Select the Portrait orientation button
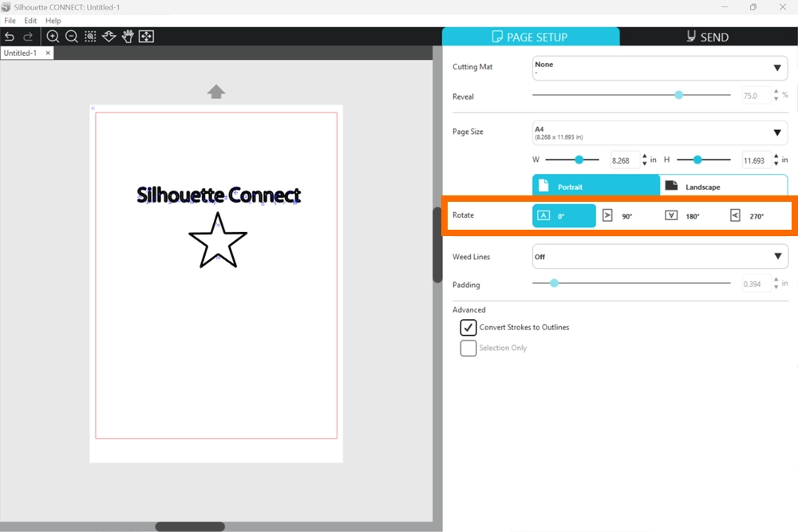 595,187
